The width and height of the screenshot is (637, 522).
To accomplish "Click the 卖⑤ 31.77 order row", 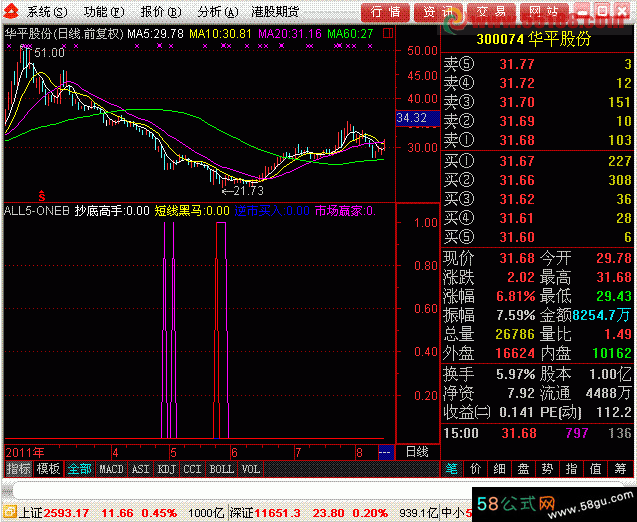I will point(537,64).
